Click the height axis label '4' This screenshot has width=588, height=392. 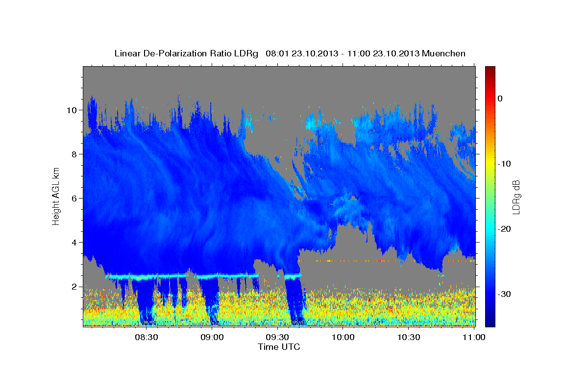point(74,243)
